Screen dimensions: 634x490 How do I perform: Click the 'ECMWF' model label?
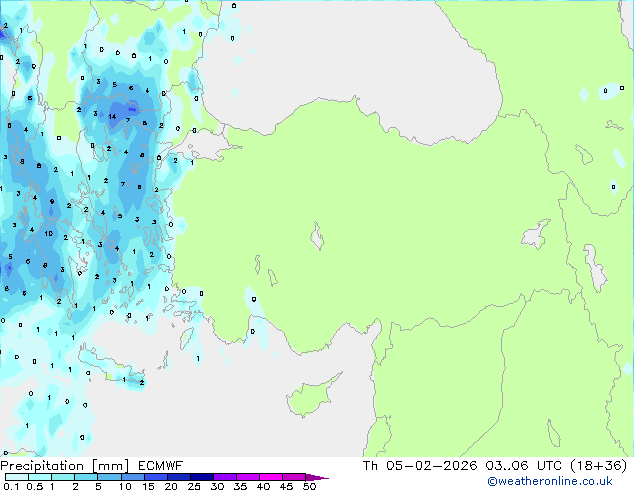161,466
